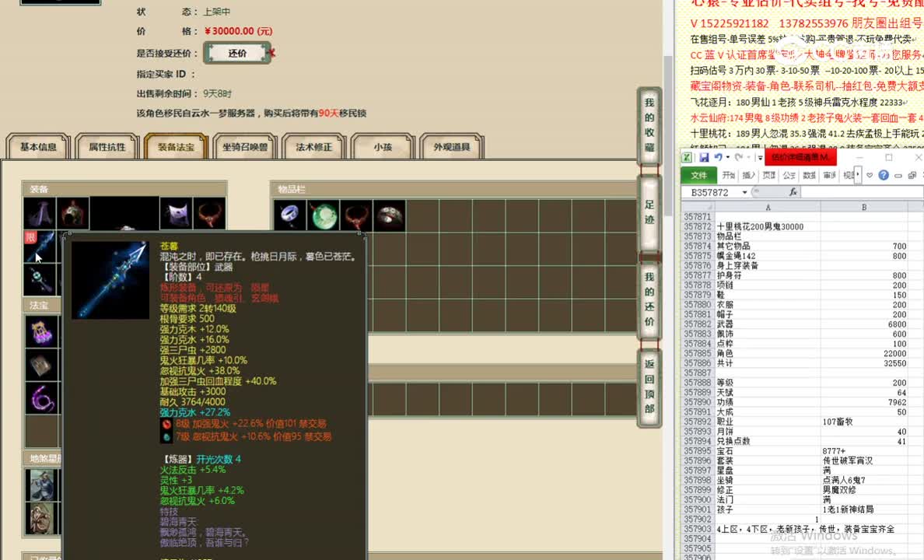Select the red necklace icon in the 装备 panel
The image size is (924, 560).
[209, 215]
